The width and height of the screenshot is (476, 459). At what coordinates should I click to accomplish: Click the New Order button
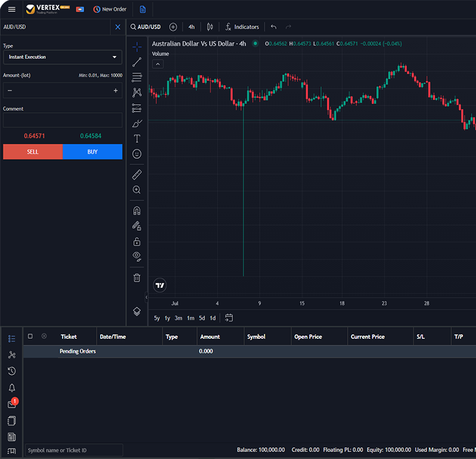(110, 9)
